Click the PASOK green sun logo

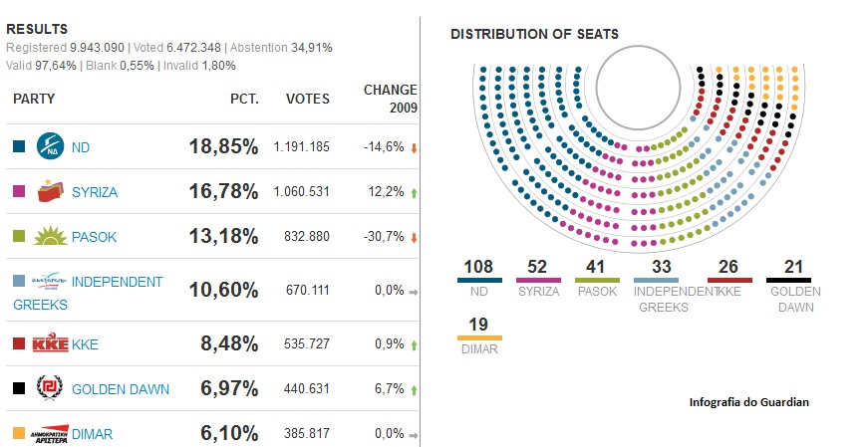(50, 237)
